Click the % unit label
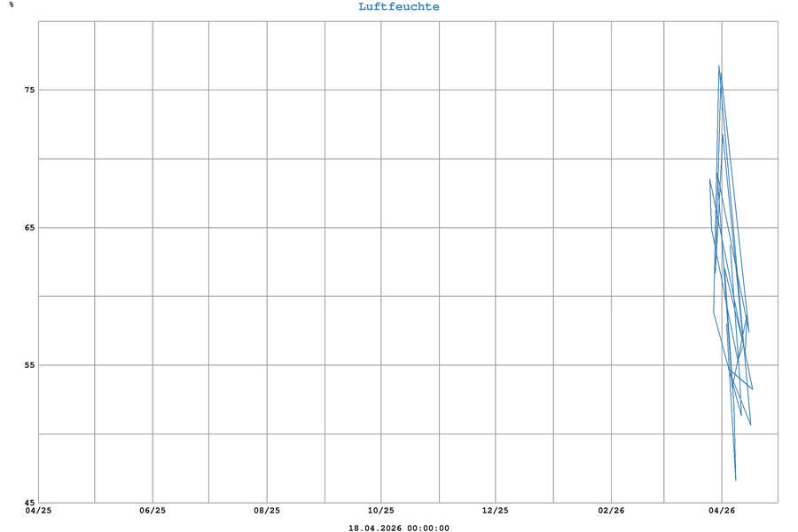 [x=12, y=5]
